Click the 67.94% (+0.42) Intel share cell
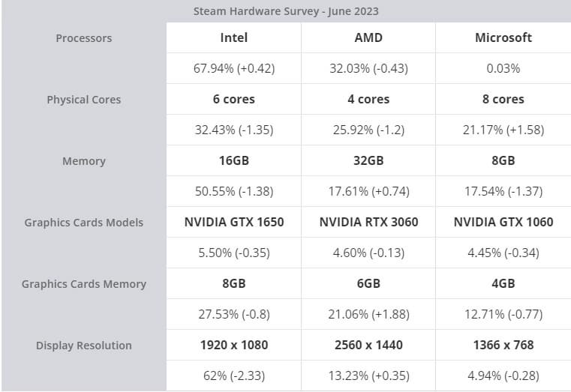Screen dimensions: 571x392 tap(234, 68)
